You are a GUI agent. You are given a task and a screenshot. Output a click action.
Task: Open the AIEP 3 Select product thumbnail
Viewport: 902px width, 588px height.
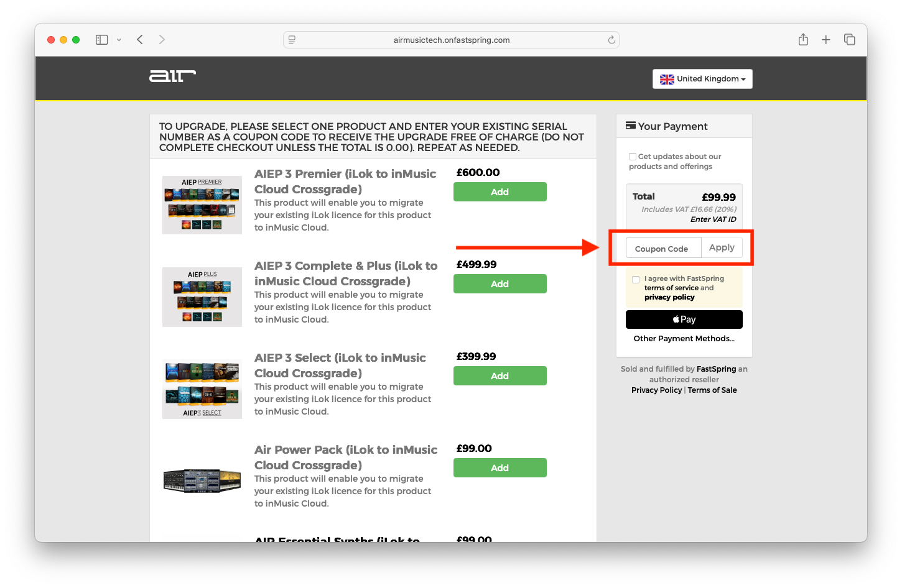pos(202,389)
